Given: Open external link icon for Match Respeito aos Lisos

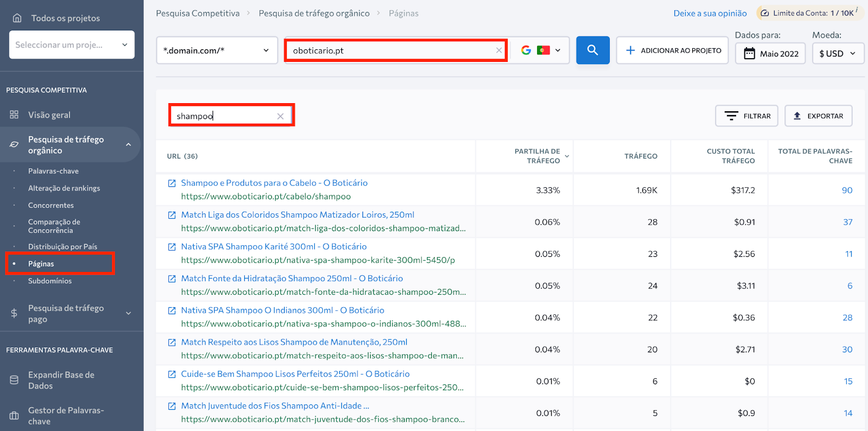Looking at the screenshot, I should (x=172, y=343).
